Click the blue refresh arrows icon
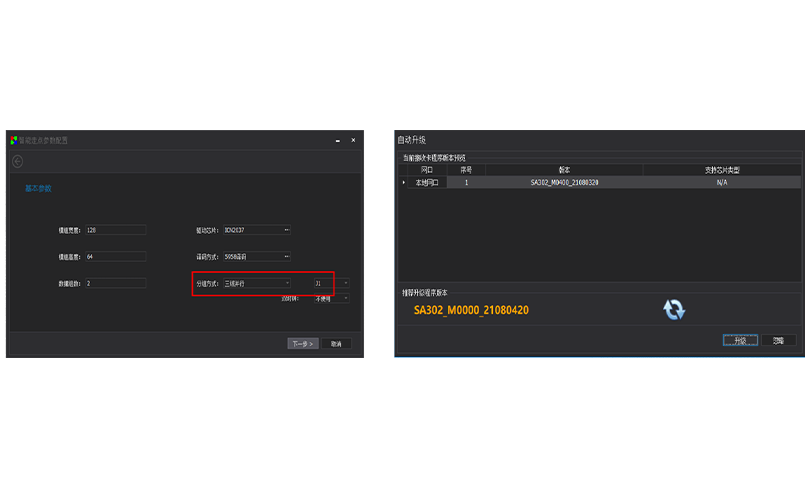Viewport: 810px width, 487px height. coord(674,310)
